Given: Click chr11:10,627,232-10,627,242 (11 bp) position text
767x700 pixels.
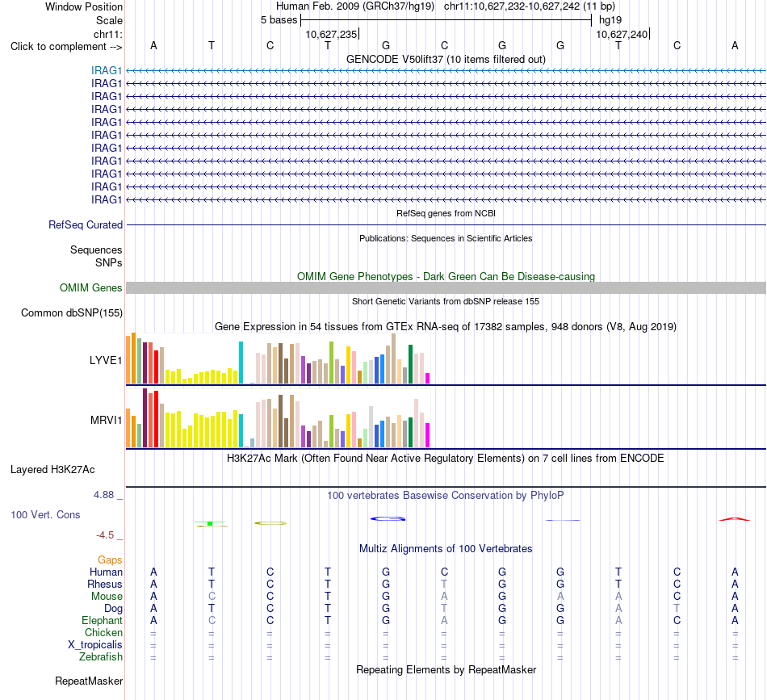Looking at the screenshot, I should point(530,6).
